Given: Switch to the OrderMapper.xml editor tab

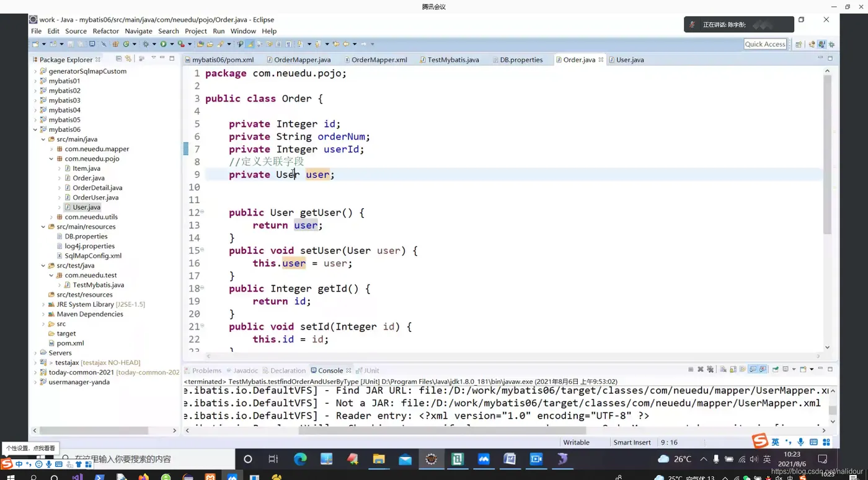Looking at the screenshot, I should (x=374, y=59).
